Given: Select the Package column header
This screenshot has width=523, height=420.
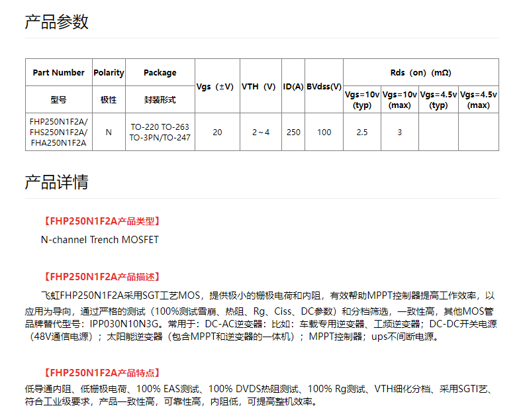Looking at the screenshot, I should [x=160, y=73].
